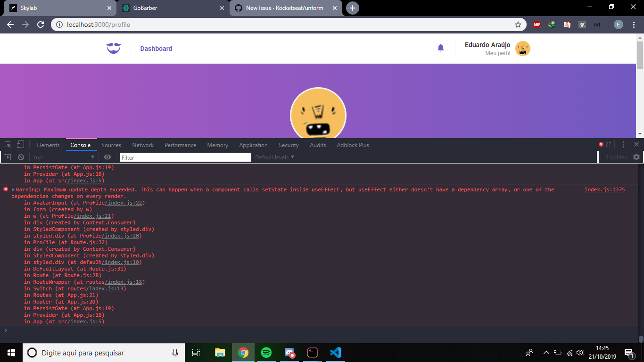Click the red error count badge 37
Viewport: 644px width, 362px height.
pos(605,145)
